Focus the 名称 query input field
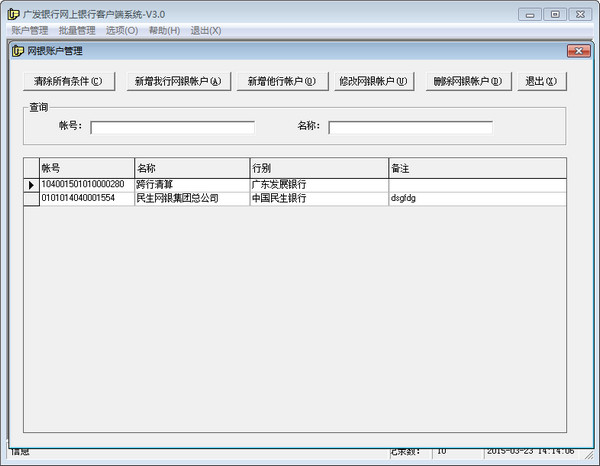 (x=411, y=127)
